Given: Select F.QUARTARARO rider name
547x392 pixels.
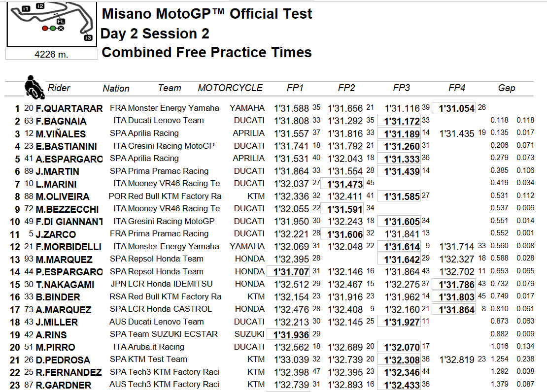Looking at the screenshot, I should 69,108.
